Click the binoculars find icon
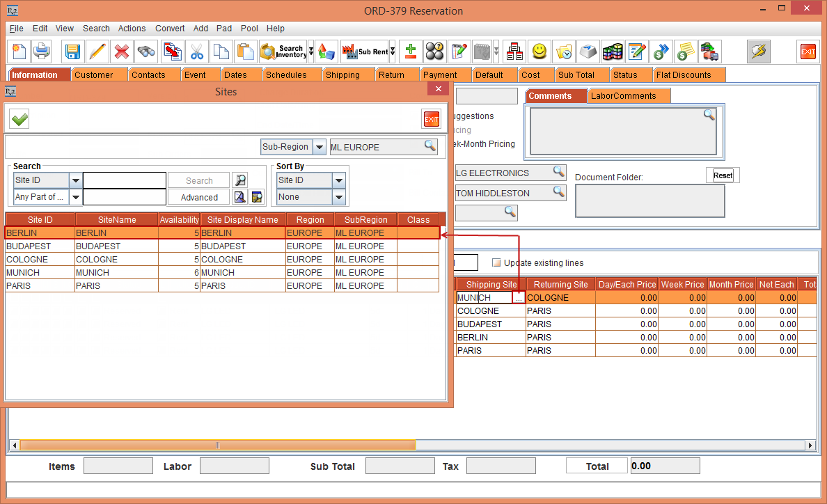The image size is (827, 504). (146, 52)
